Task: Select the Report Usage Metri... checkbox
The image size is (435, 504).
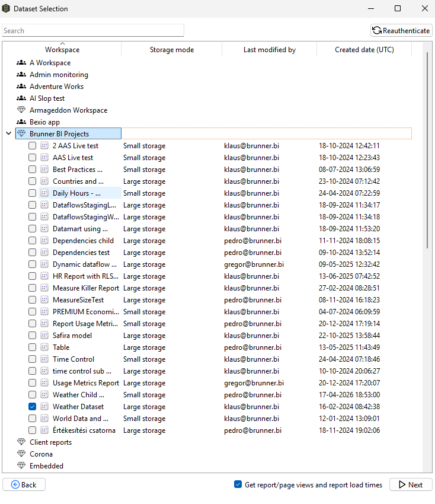Action: coord(32,323)
